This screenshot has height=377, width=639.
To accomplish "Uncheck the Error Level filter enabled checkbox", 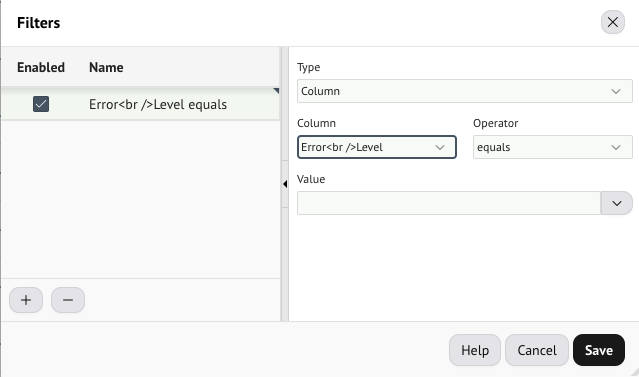I will [41, 104].
